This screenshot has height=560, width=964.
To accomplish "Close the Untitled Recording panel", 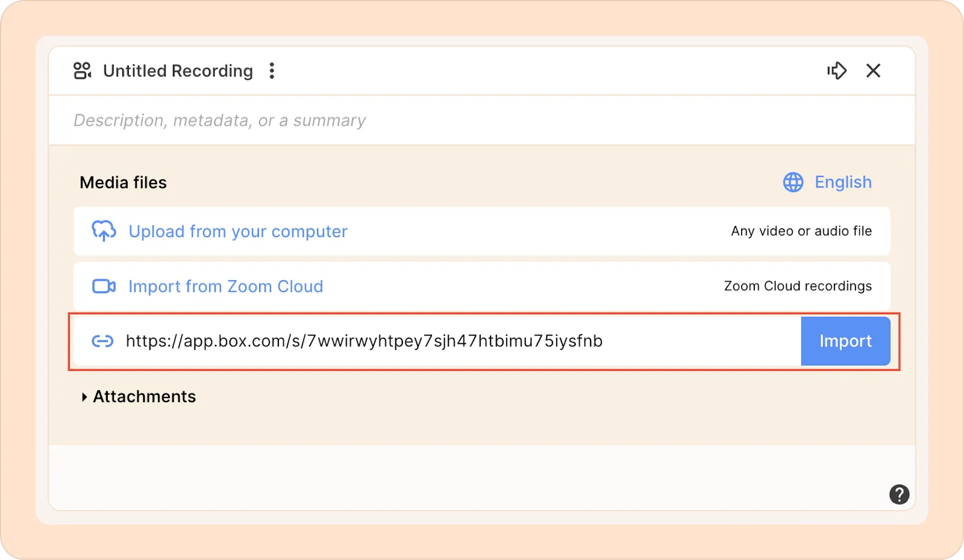I will click(x=873, y=71).
